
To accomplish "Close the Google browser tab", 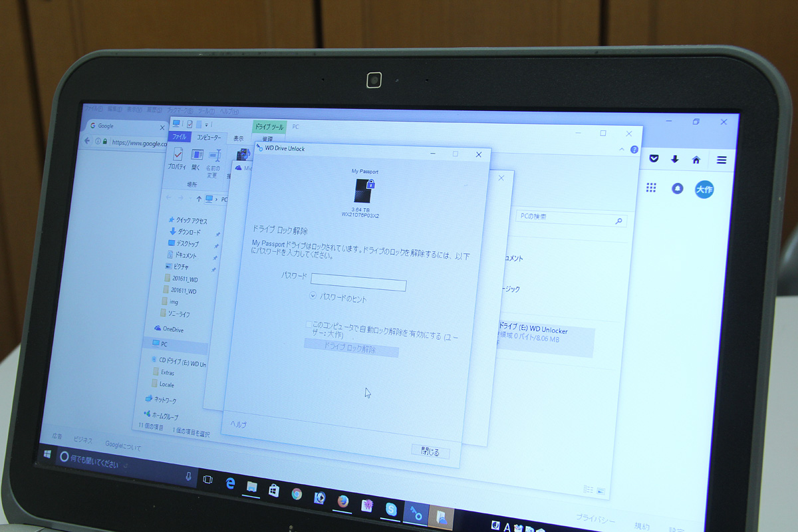I will point(161,127).
